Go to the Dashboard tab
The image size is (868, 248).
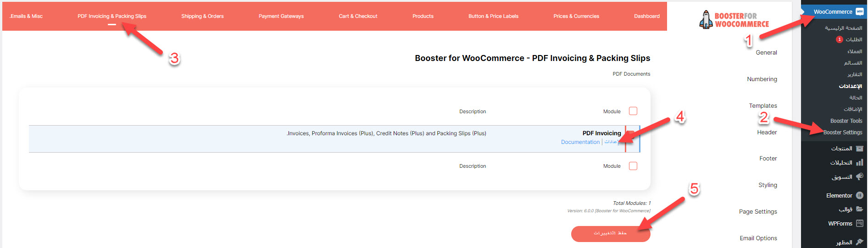[x=646, y=16]
